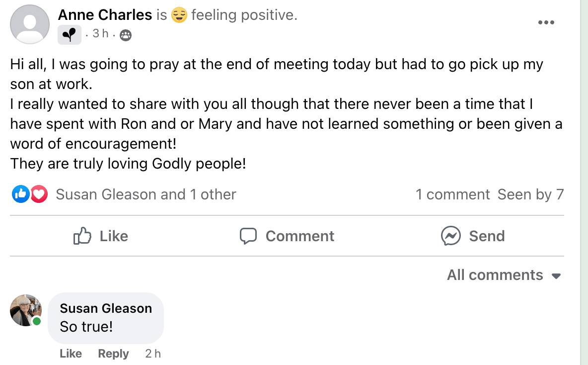Screen dimensions: 588x365
Task: Click the feeling positive emoji
Action: point(179,15)
